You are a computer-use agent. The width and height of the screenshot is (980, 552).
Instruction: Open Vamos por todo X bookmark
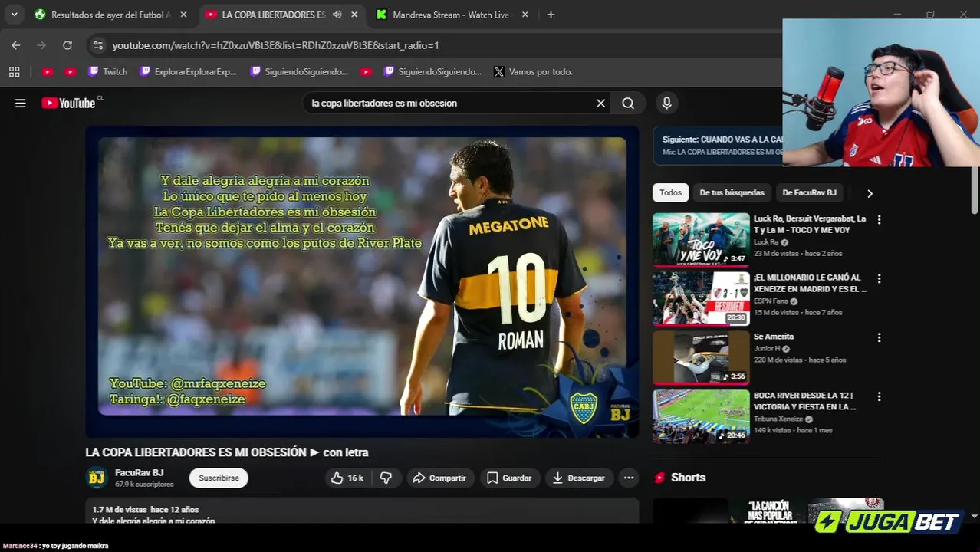[x=534, y=71]
